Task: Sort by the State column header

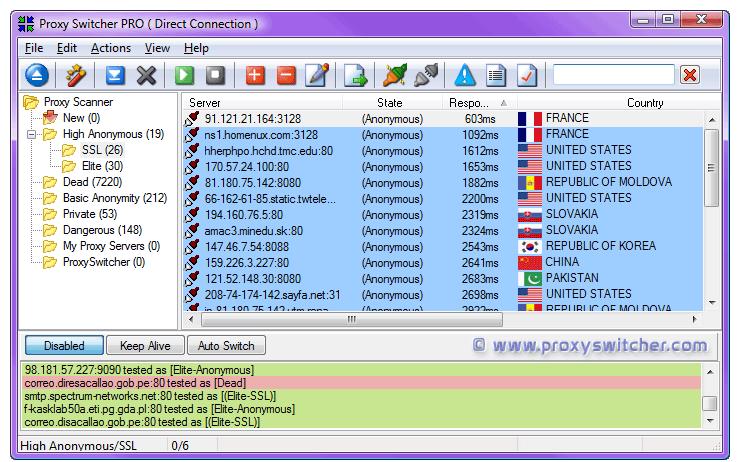Action: click(392, 102)
